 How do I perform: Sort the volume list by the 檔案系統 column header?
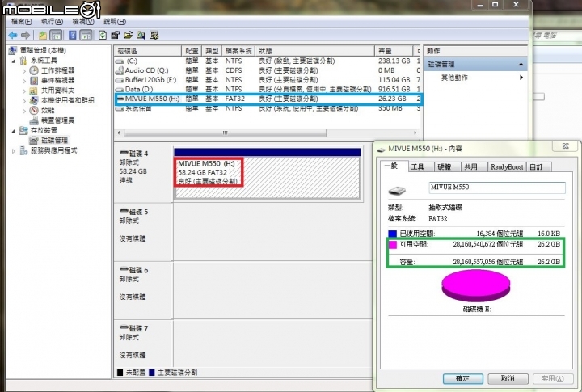click(x=238, y=51)
